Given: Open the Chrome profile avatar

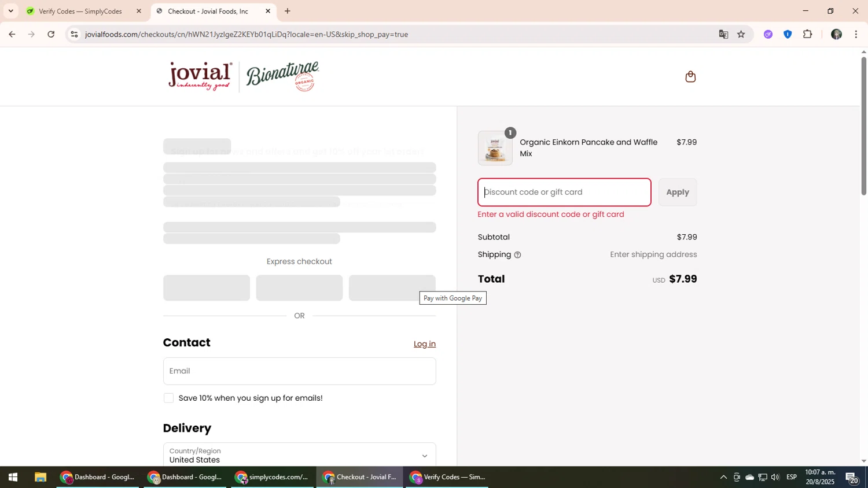Looking at the screenshot, I should [836, 35].
